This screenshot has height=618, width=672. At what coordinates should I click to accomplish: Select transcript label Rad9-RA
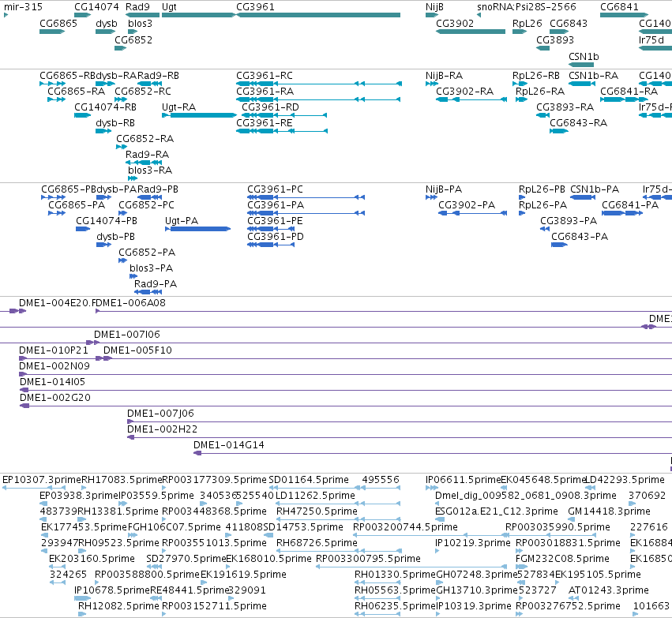point(147,154)
